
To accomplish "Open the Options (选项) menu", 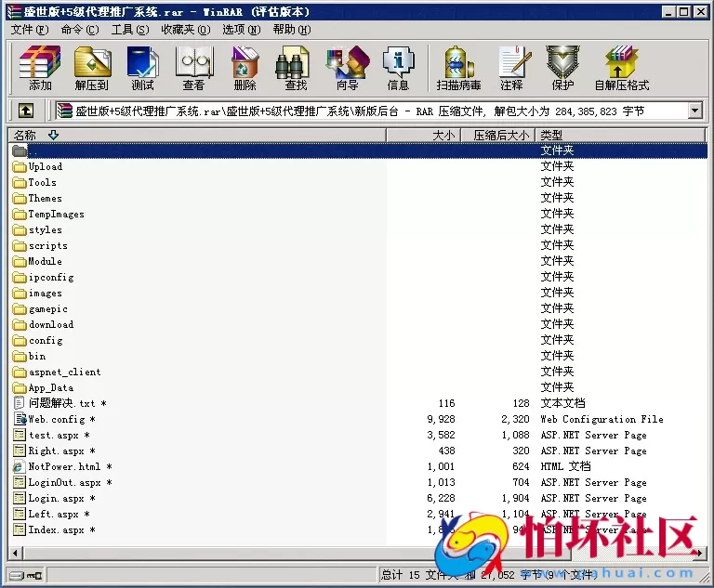I will pyautogui.click(x=242, y=30).
